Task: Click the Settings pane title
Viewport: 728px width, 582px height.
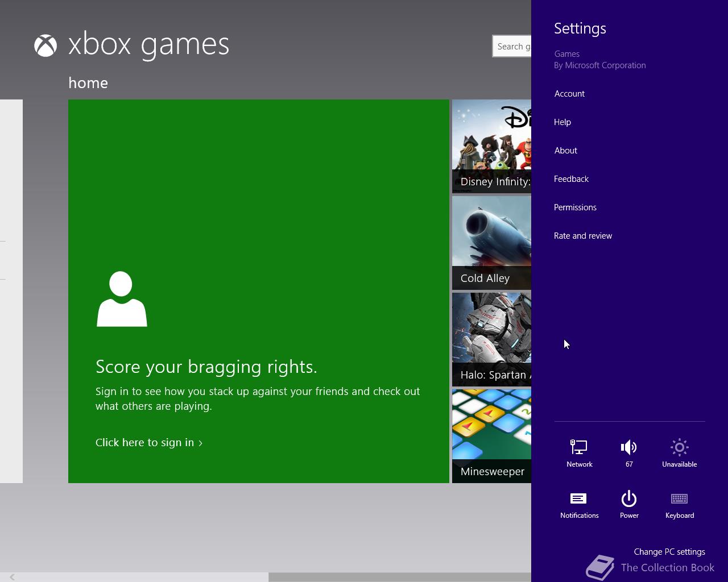Action: click(x=580, y=28)
